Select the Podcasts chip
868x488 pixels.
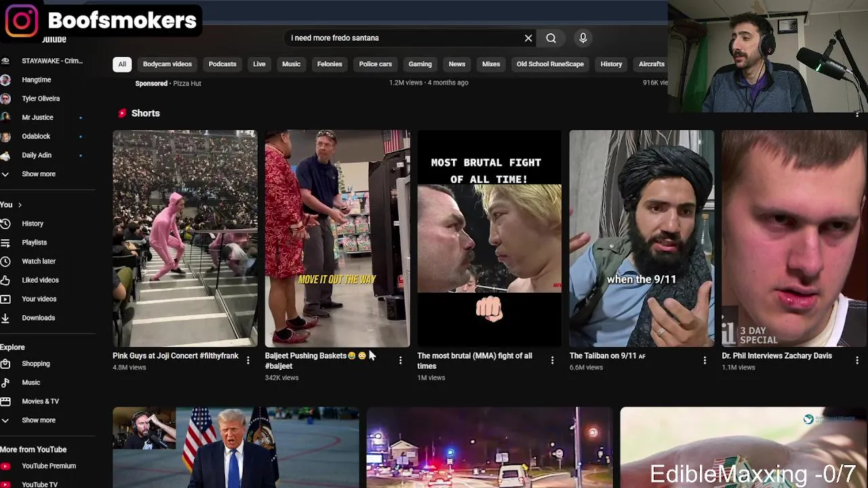(x=222, y=64)
